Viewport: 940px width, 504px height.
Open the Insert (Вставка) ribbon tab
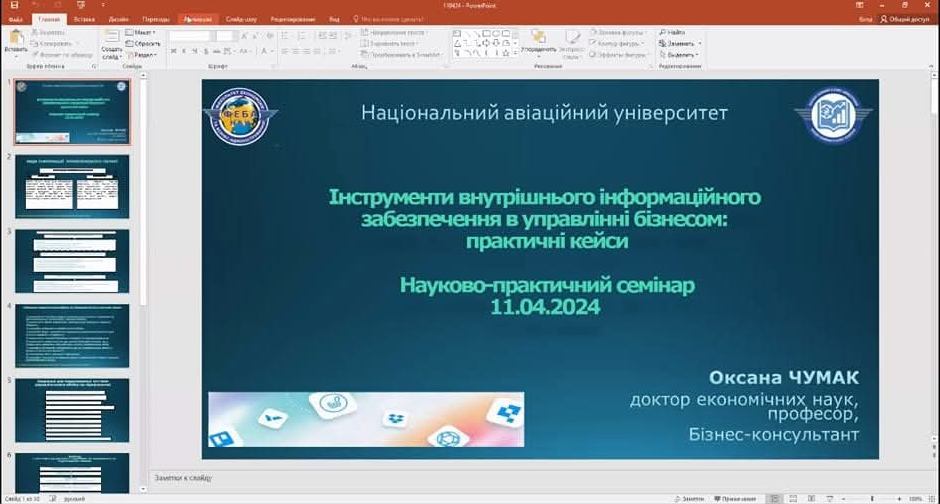coord(82,19)
